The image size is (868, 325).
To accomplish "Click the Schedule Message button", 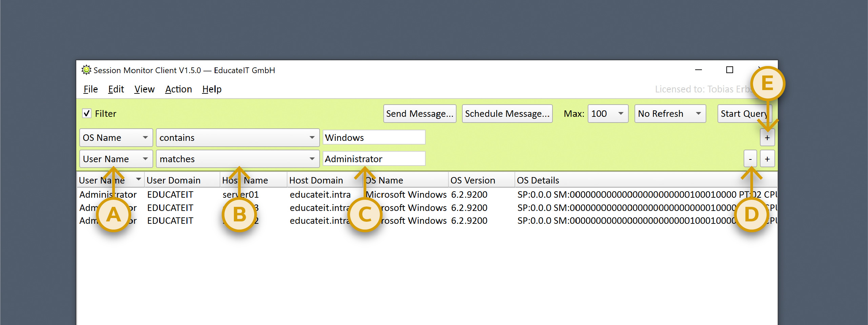I will tap(507, 114).
